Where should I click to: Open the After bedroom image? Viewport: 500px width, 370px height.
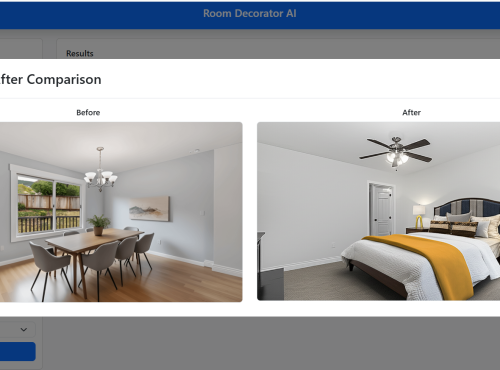pyautogui.click(x=378, y=211)
